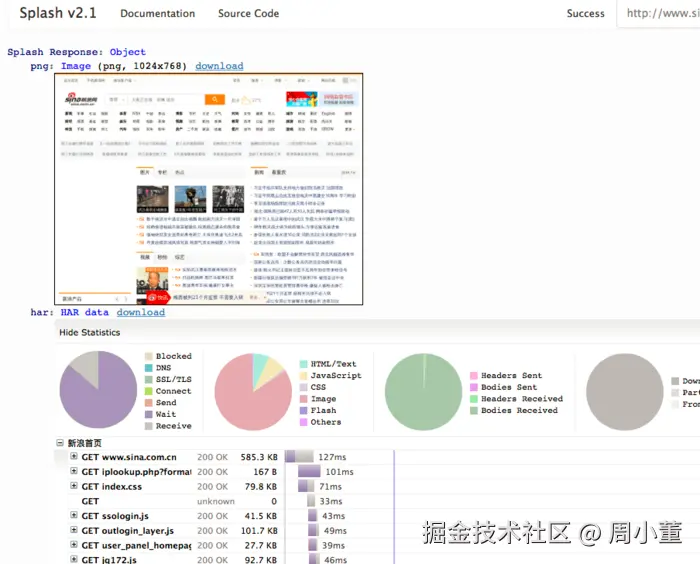Collapse the 新浪首页 page group
700x564 pixels.
tap(60, 443)
